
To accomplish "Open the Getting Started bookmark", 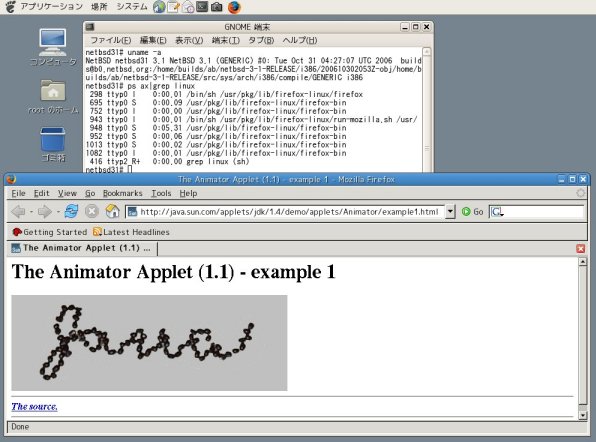I will (49, 232).
